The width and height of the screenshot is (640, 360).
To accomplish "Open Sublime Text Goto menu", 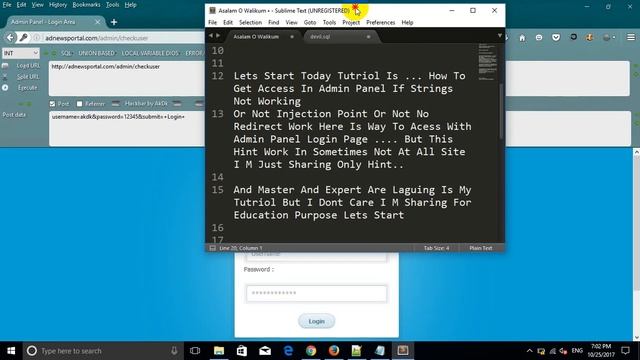I will tap(310, 22).
